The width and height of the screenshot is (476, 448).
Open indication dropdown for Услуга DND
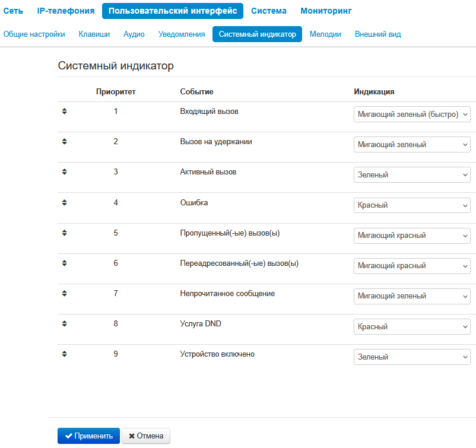pyautogui.click(x=412, y=327)
